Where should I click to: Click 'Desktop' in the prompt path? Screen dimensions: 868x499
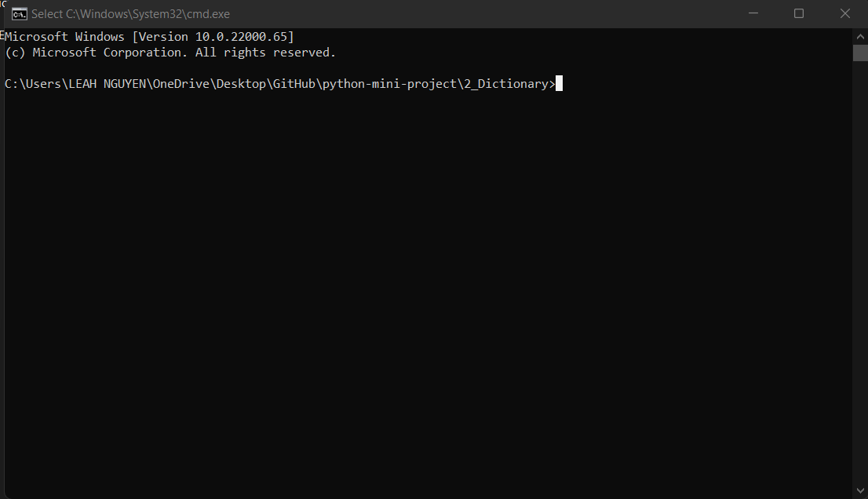[241, 84]
